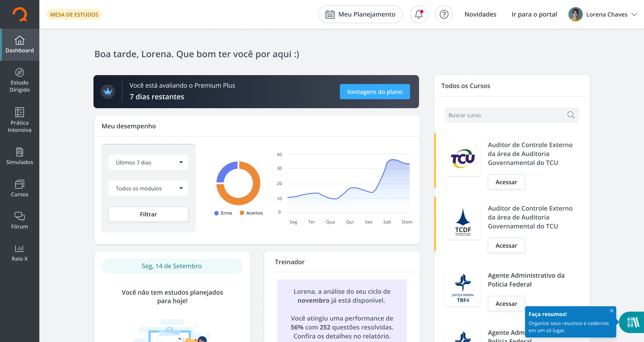Open the notifications bell icon
644x342 pixels.
tap(419, 15)
